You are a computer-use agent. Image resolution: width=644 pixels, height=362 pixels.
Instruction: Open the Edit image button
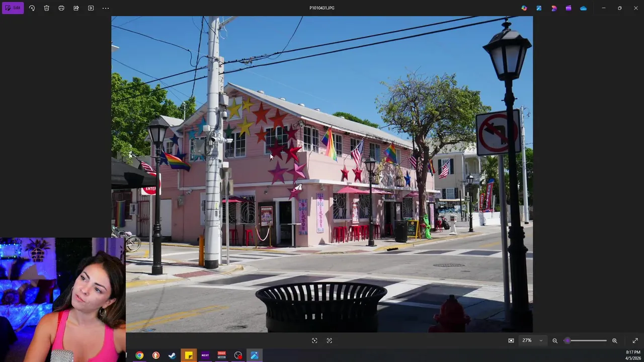coord(13,8)
